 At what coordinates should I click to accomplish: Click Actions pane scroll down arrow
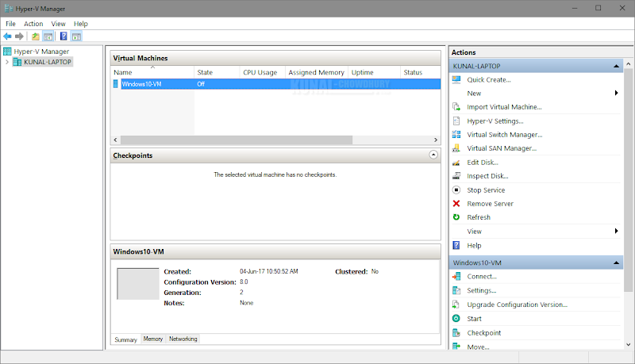(x=629, y=345)
